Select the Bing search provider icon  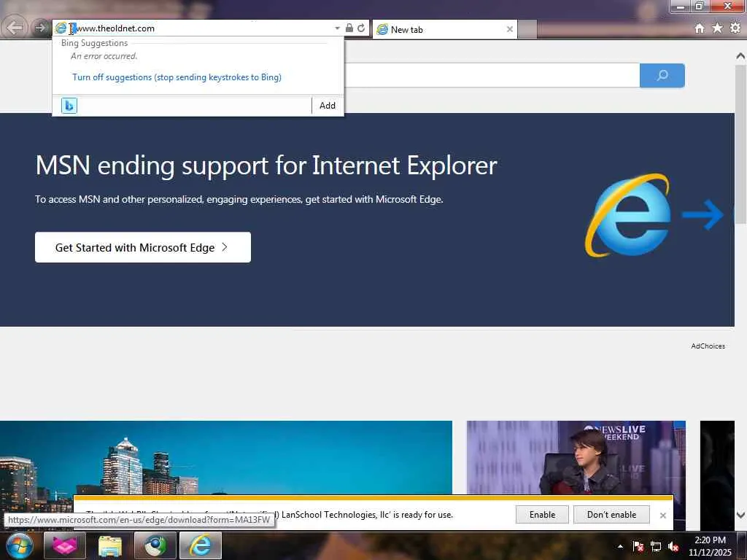pyautogui.click(x=69, y=105)
